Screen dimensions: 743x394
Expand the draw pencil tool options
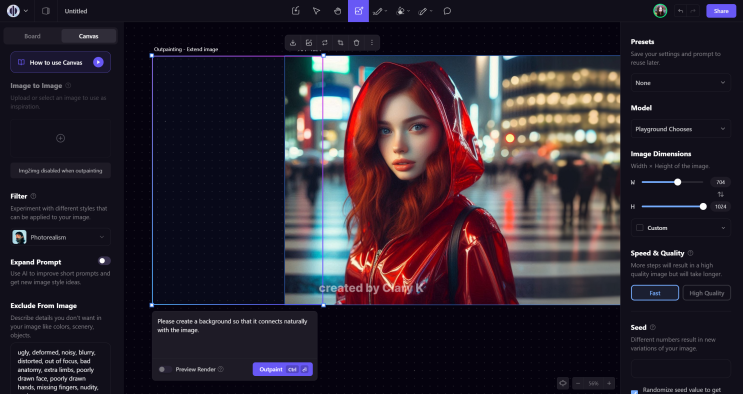click(386, 11)
